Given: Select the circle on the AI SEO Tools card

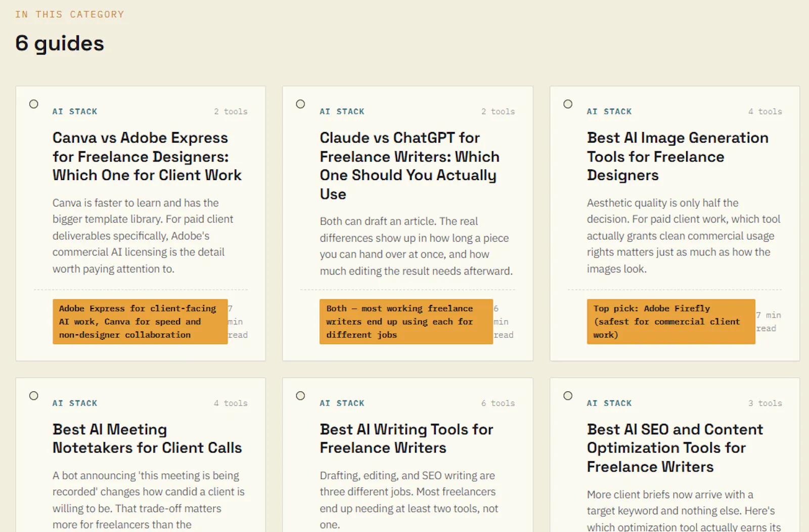Looking at the screenshot, I should (568, 396).
